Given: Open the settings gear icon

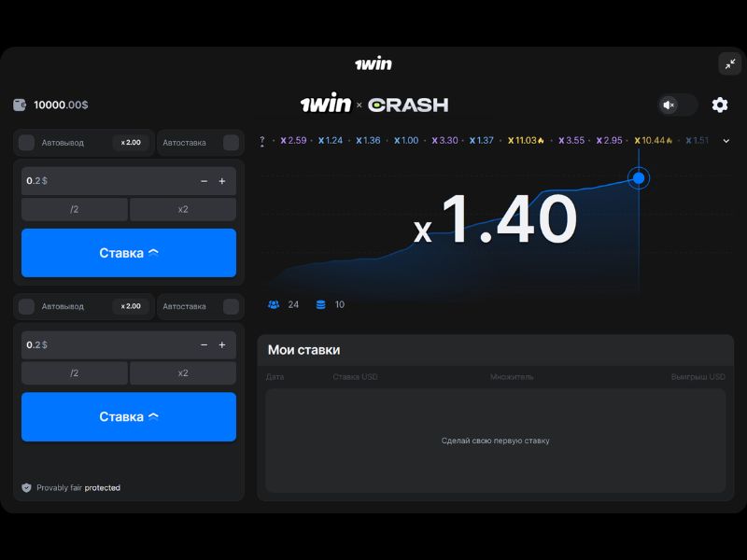Looking at the screenshot, I should (719, 105).
